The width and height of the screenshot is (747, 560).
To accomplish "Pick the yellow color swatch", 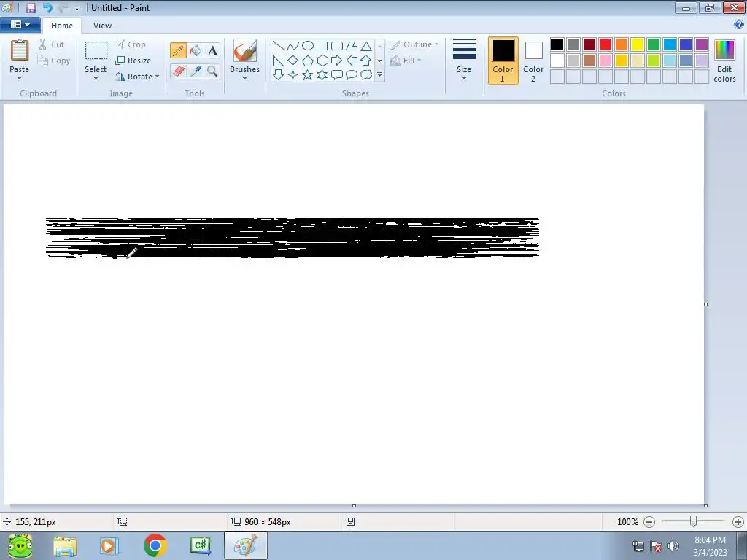I will pyautogui.click(x=638, y=44).
